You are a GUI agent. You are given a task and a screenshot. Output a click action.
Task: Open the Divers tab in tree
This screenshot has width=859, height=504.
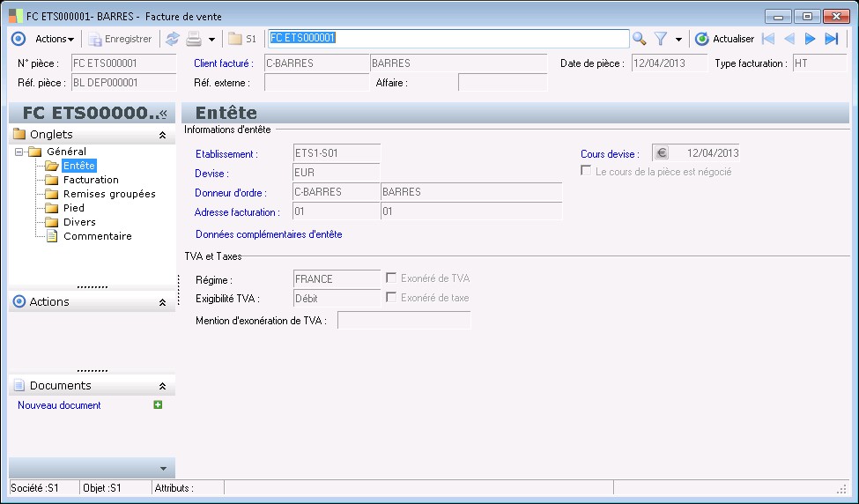79,222
